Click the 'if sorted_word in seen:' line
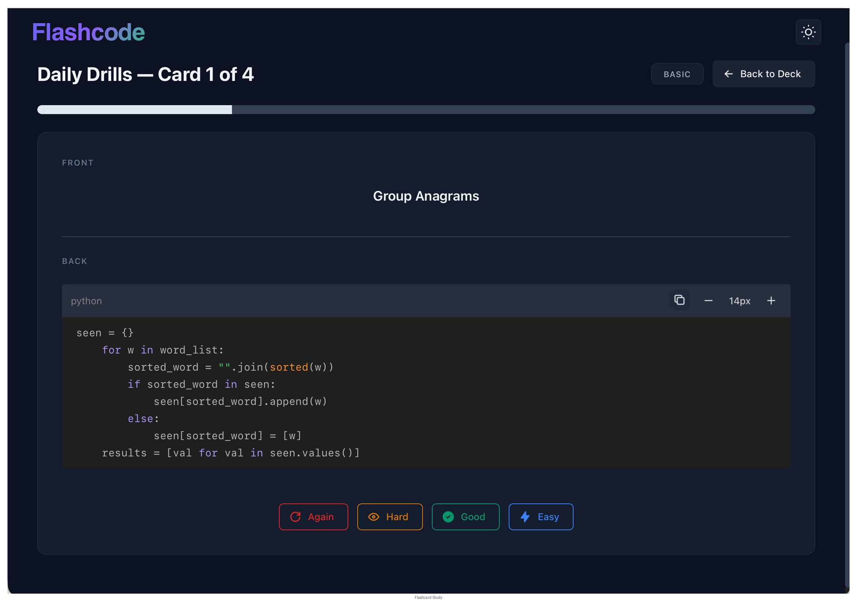 201,384
